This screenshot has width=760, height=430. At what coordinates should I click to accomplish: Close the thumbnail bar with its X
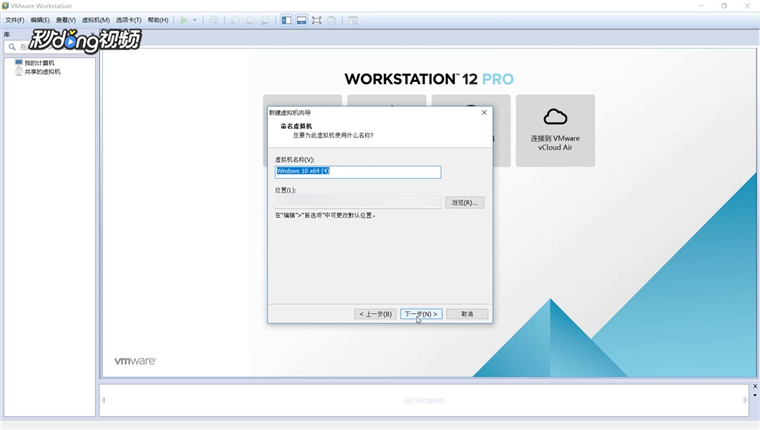click(755, 386)
